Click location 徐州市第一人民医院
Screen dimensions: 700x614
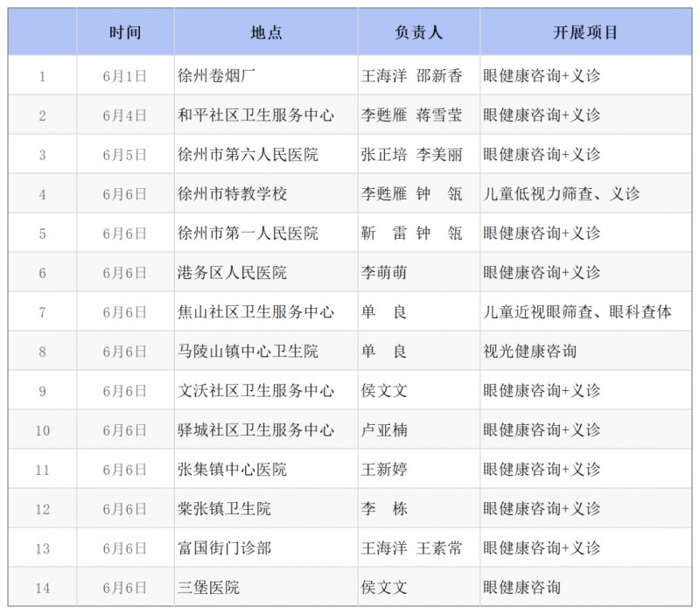[248, 233]
